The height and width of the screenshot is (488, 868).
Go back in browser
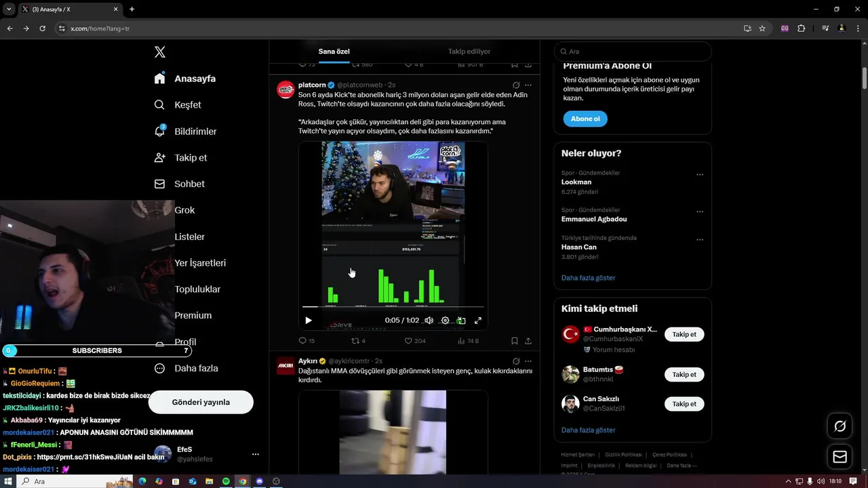pyautogui.click(x=9, y=28)
